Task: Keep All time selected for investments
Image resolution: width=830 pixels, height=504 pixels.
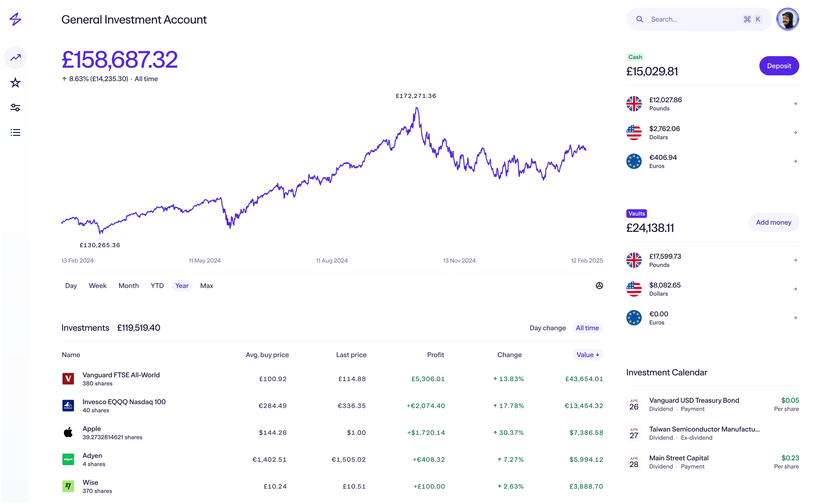Action: tap(587, 328)
